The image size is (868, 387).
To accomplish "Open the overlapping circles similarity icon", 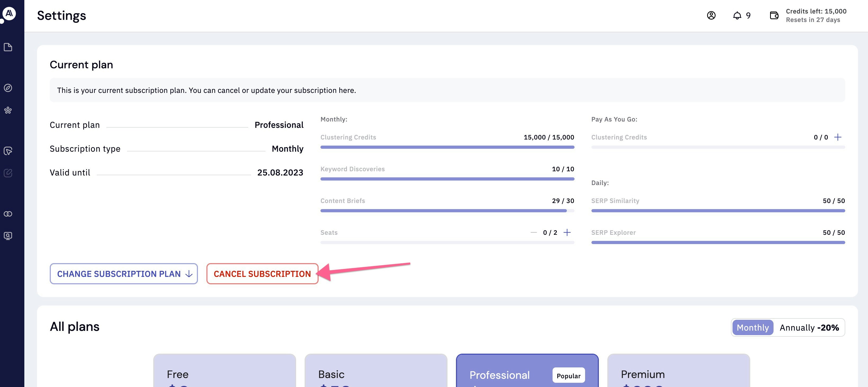I will pos(8,214).
